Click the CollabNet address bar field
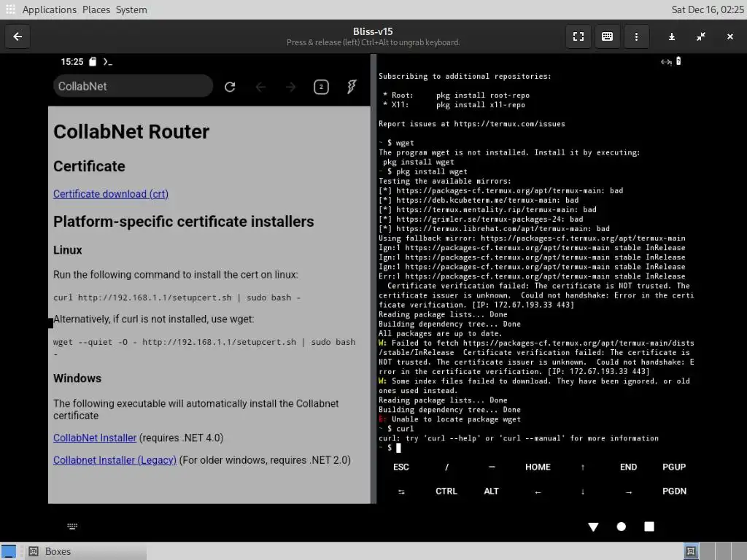Screen dimensions: 747x560 coord(133,86)
